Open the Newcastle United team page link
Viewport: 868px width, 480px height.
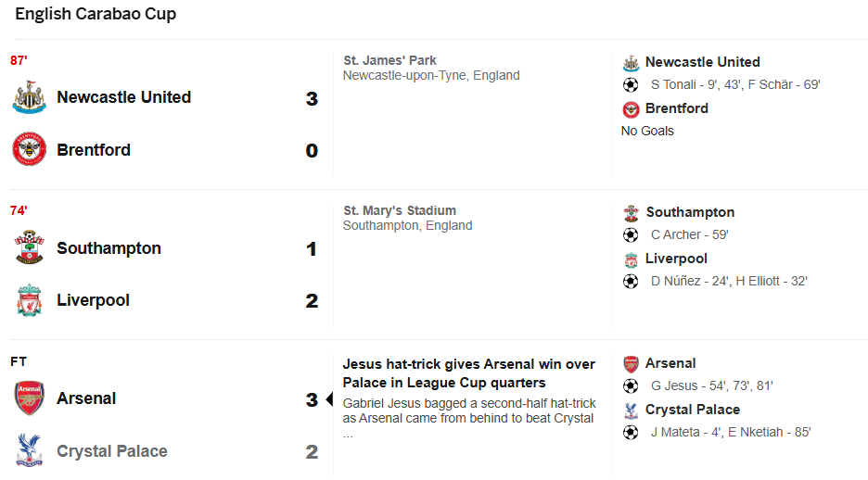click(x=123, y=97)
